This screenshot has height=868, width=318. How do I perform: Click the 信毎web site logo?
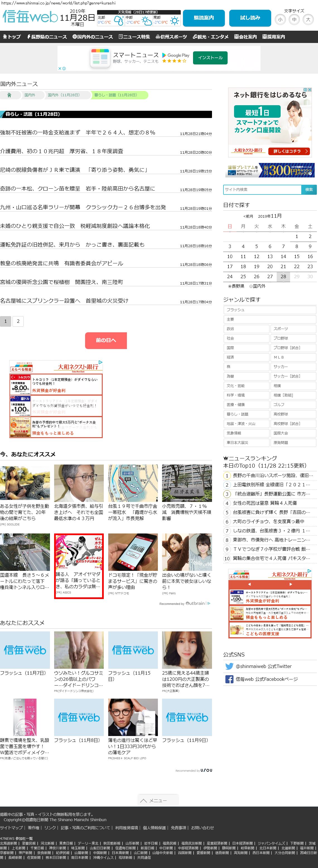tap(30, 17)
